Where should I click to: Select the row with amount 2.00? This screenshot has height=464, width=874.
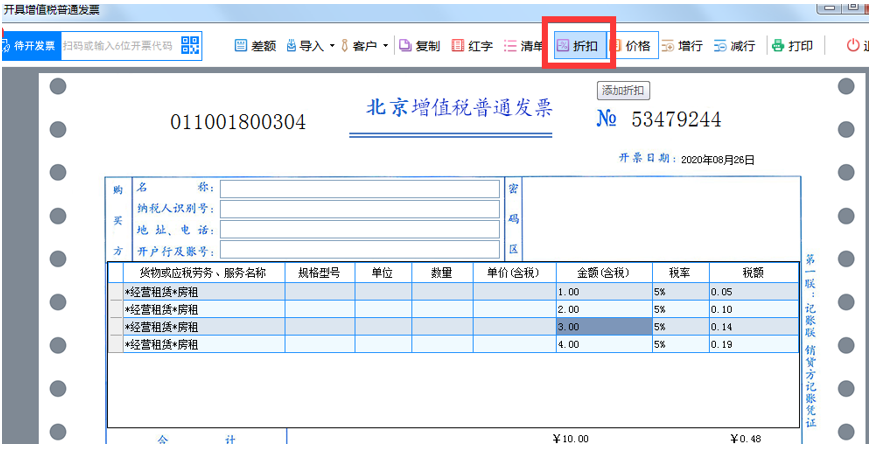pyautogui.click(x=453, y=310)
